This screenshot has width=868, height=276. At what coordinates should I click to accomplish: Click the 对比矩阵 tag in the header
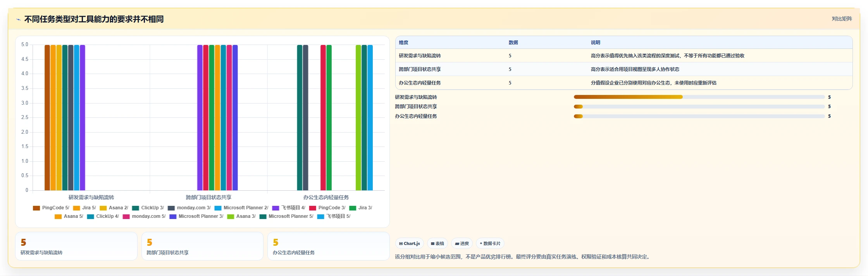coord(842,19)
